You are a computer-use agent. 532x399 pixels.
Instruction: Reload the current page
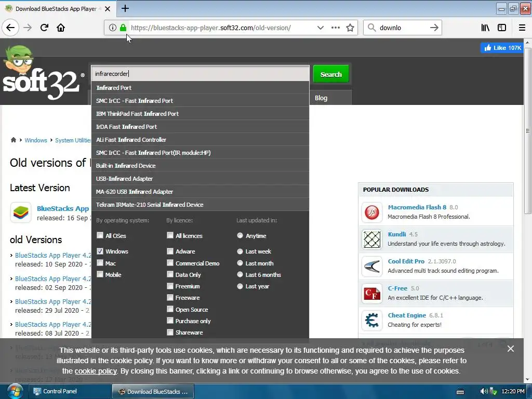(x=44, y=28)
